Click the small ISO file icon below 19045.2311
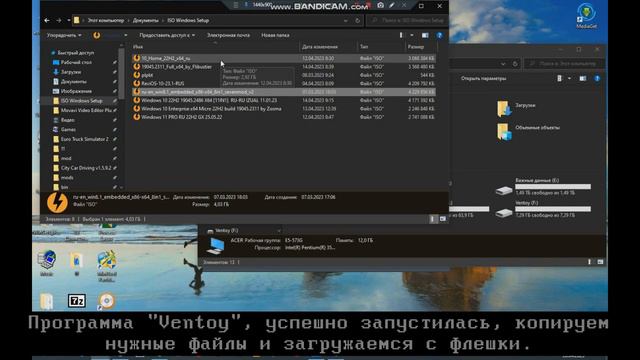This screenshot has width=640, height=360. [x=137, y=75]
